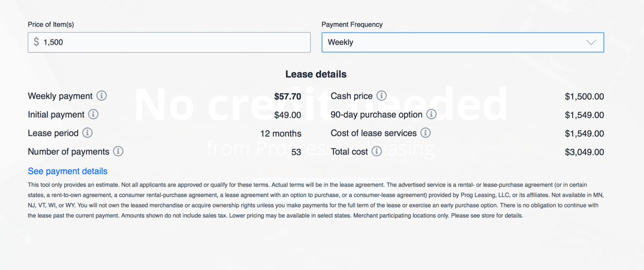The width and height of the screenshot is (644, 270).
Task: Open Cost of lease services info icon
Action: coord(425,133)
